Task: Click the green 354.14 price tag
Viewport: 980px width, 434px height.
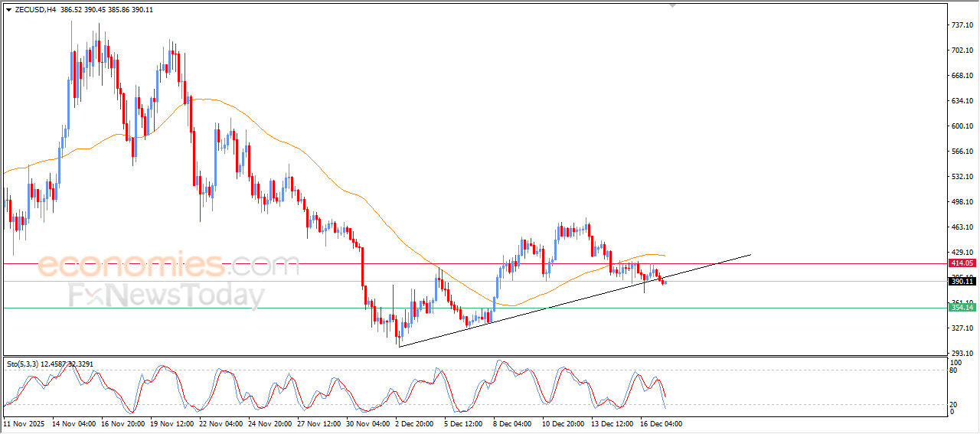Action: coord(961,307)
